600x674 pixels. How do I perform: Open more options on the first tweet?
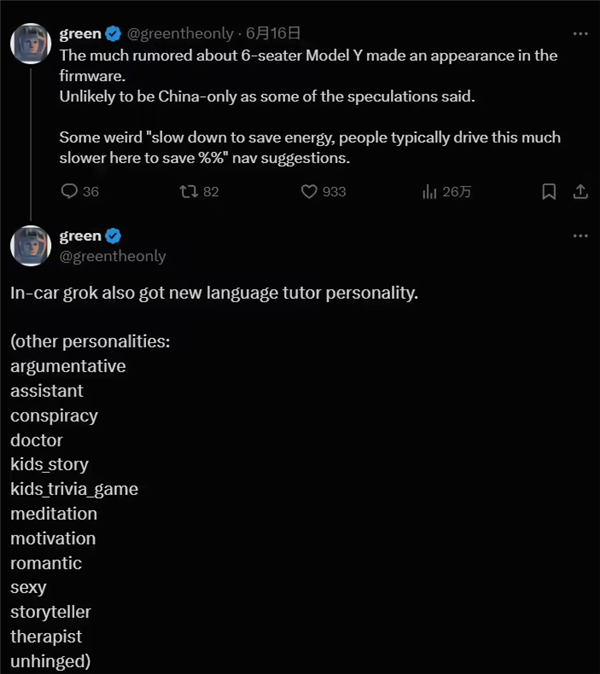click(x=580, y=34)
